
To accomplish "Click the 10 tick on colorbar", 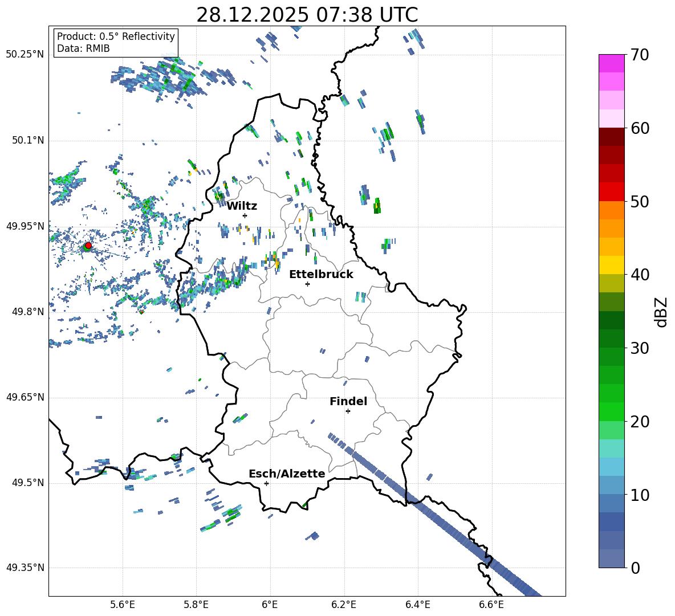I will [x=640, y=495].
